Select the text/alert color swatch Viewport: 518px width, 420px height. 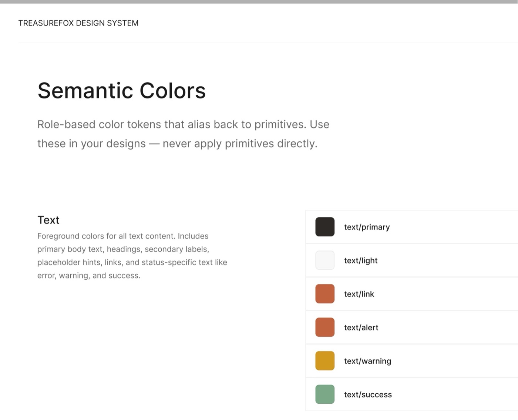(x=325, y=327)
